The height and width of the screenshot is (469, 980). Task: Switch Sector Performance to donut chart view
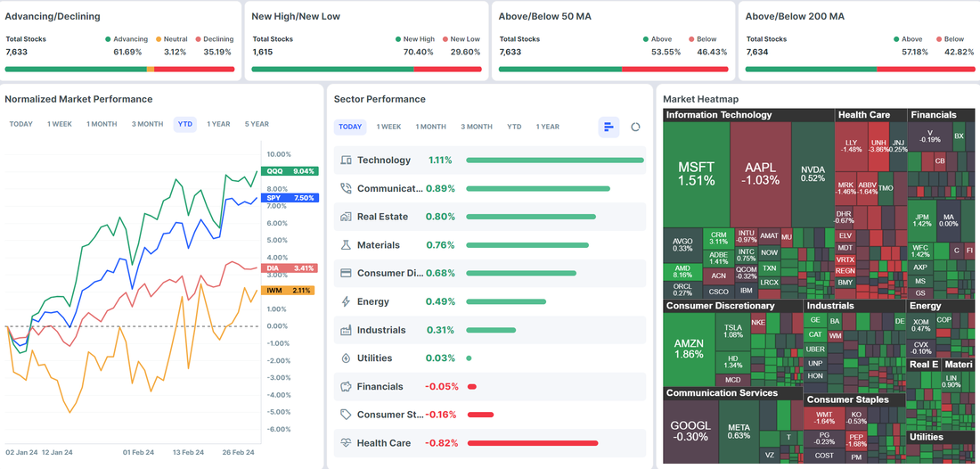(x=635, y=127)
